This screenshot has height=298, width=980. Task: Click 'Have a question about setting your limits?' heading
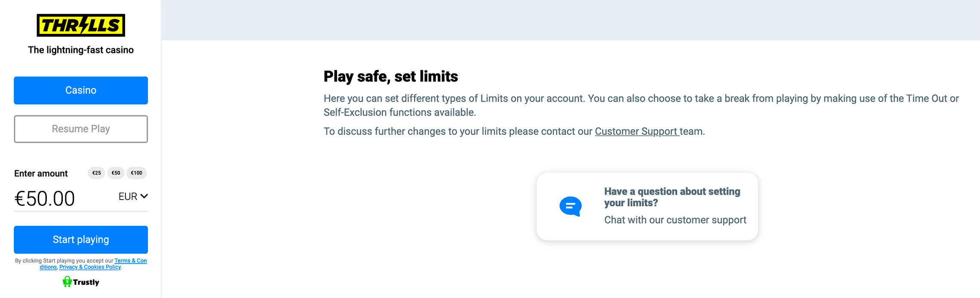672,197
